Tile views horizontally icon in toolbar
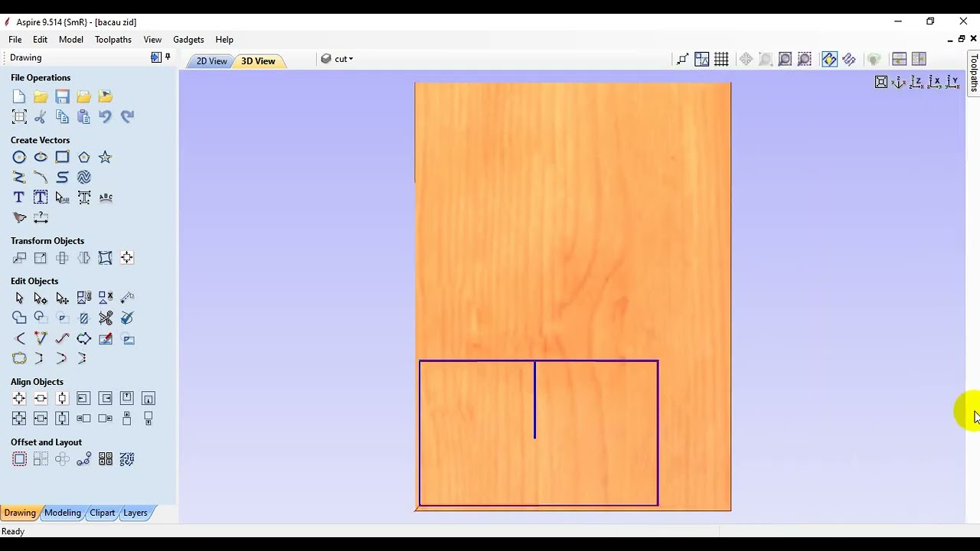The height and width of the screenshot is (551, 980). tap(900, 59)
